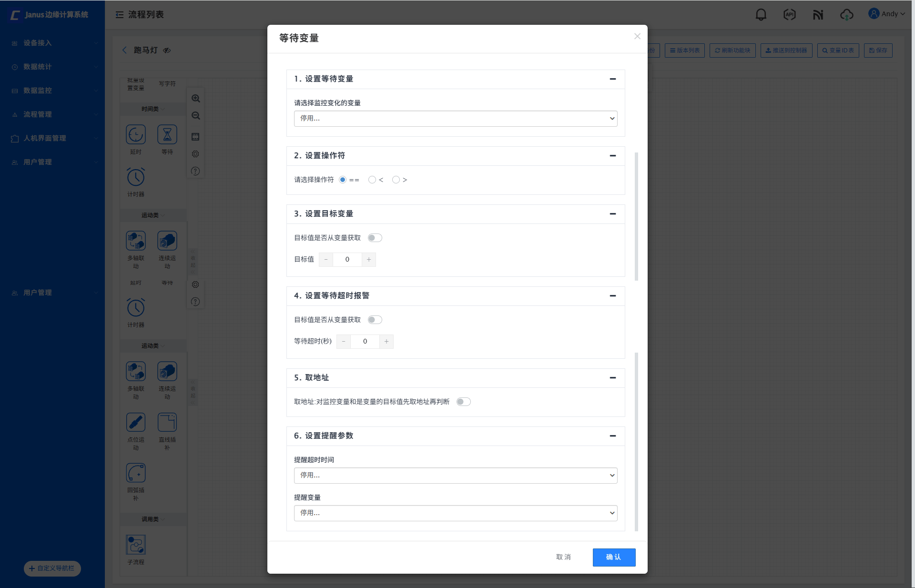Open 流程管理 in the sidebar menu
The width and height of the screenshot is (915, 588).
pos(38,114)
